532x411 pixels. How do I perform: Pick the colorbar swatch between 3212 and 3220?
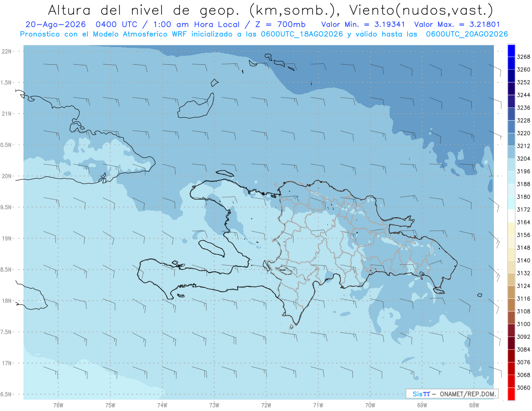[511, 140]
